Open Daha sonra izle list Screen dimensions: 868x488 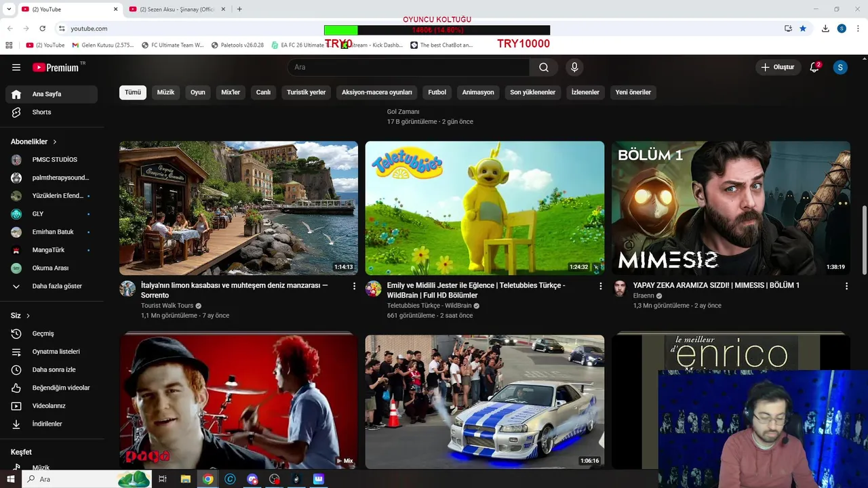point(52,369)
